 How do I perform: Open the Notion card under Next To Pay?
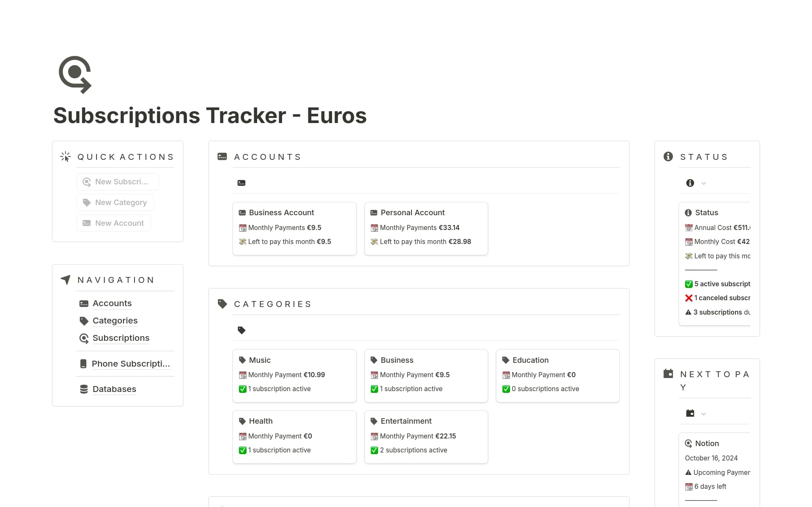pyautogui.click(x=707, y=443)
